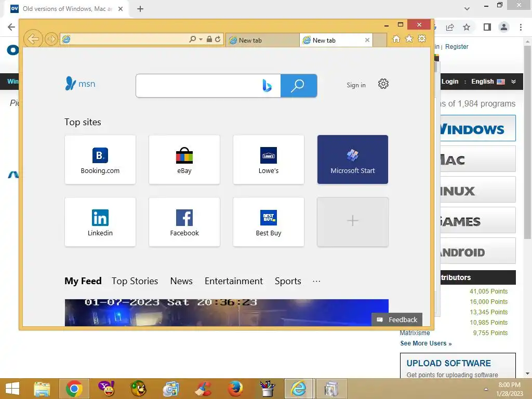532x399 pixels.
Task: Open the address bar autocomplete dropdown arrow
Action: pos(201,39)
